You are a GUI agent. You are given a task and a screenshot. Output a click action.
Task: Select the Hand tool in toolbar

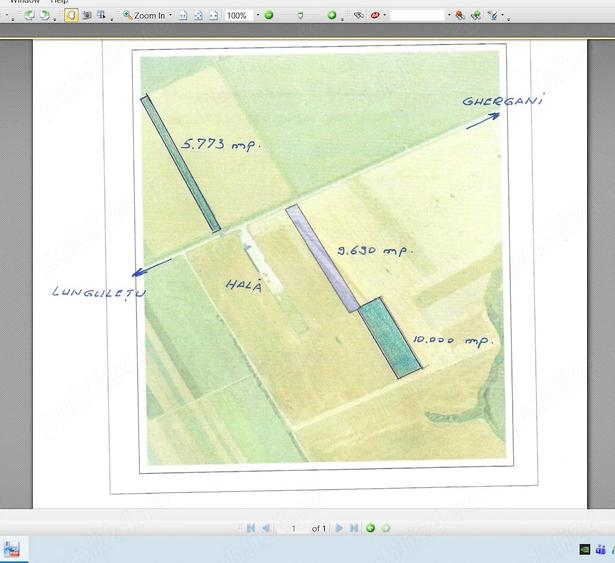coord(71,16)
